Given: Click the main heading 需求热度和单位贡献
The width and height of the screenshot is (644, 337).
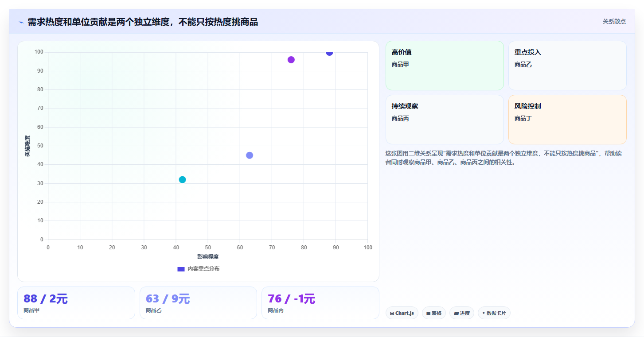Looking at the screenshot, I should coord(143,22).
